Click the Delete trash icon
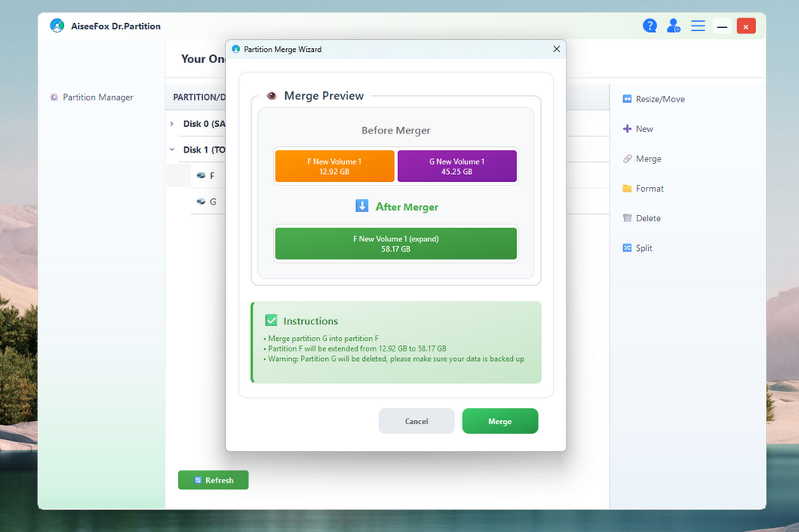The width and height of the screenshot is (799, 532). [627, 218]
